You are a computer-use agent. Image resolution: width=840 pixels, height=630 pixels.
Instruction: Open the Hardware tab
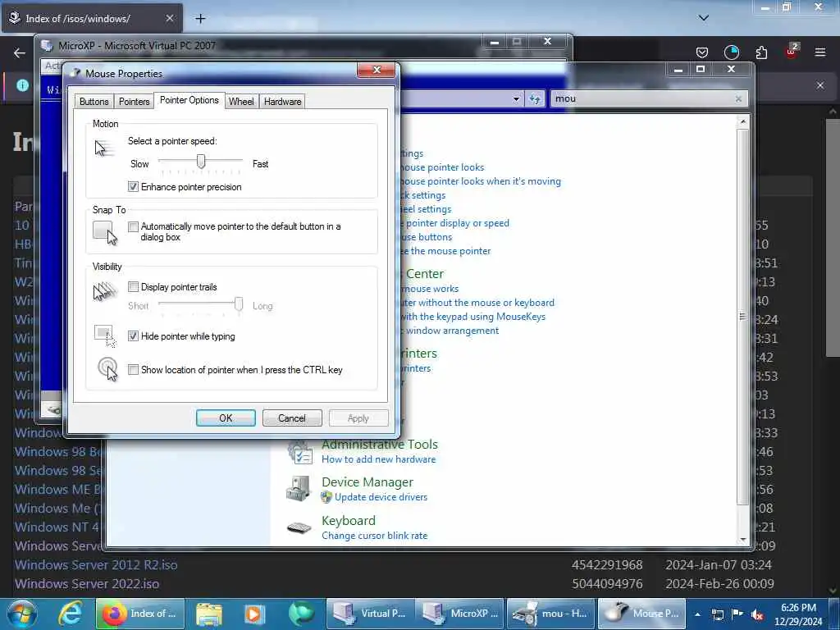pyautogui.click(x=282, y=101)
